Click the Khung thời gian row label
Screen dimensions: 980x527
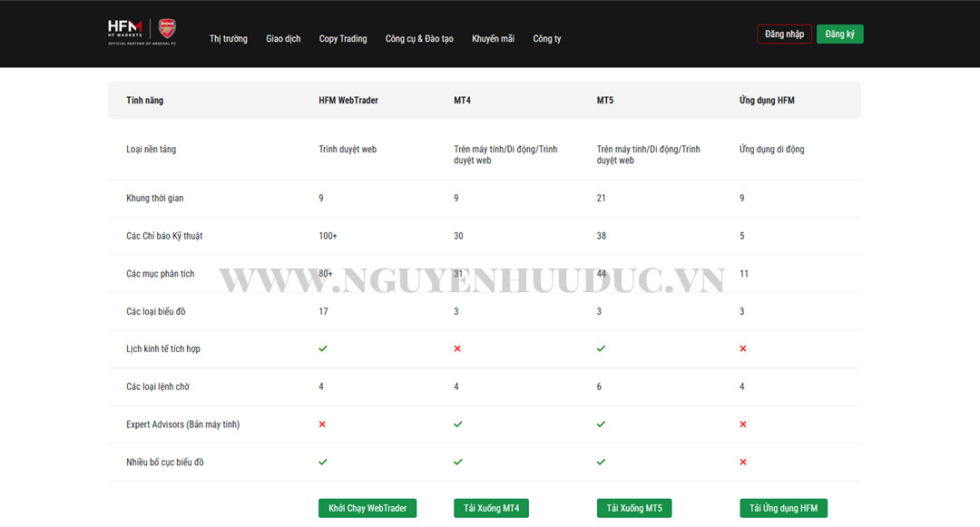(x=155, y=198)
